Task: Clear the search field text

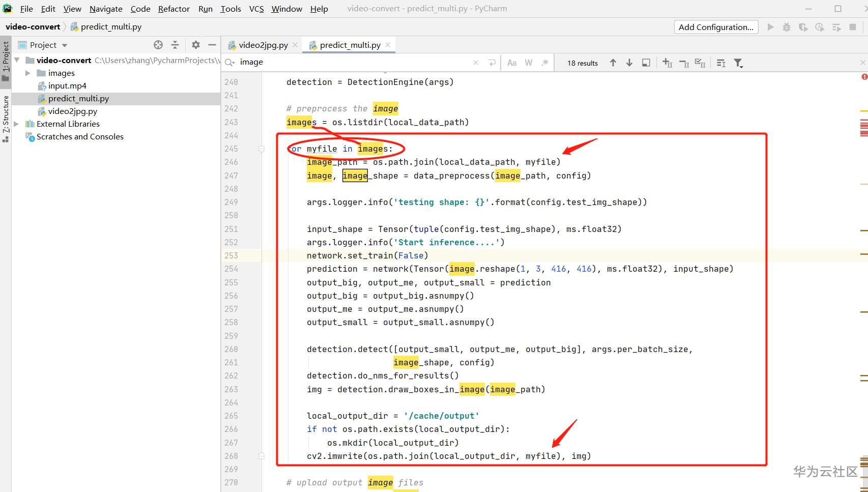Action: (476, 63)
